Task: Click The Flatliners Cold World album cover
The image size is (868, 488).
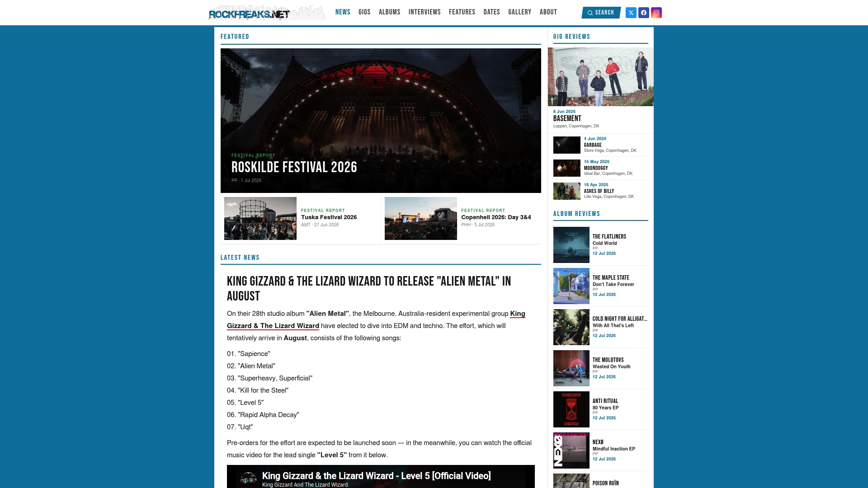Action: click(x=571, y=245)
